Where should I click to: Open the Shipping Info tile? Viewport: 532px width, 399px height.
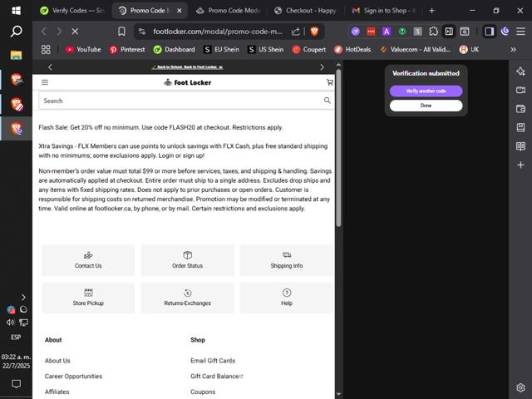(x=287, y=260)
